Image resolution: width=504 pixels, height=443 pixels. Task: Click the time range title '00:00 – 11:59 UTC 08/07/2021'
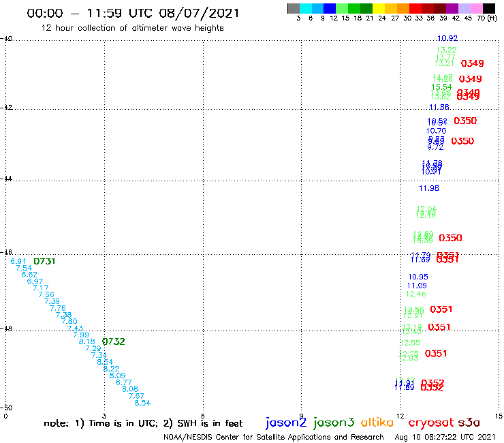coord(133,13)
